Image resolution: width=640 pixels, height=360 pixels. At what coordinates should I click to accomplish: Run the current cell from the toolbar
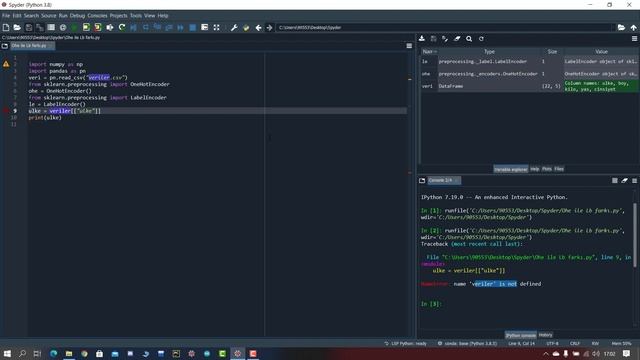tap(86, 27)
